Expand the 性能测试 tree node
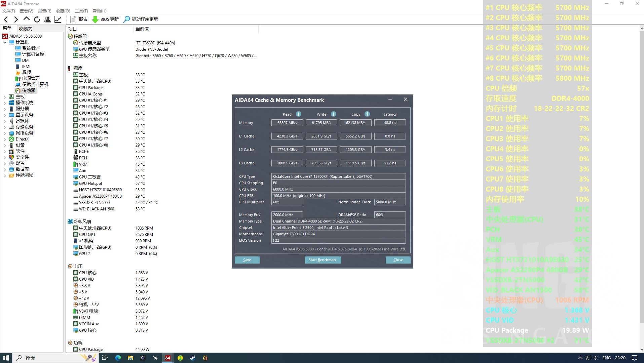The image size is (644, 363). [x=5, y=175]
